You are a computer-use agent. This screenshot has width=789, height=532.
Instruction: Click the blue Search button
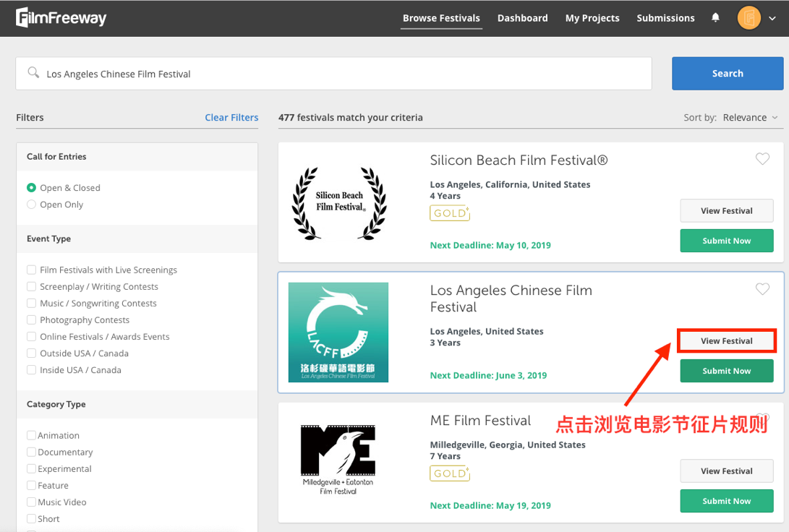tap(728, 74)
